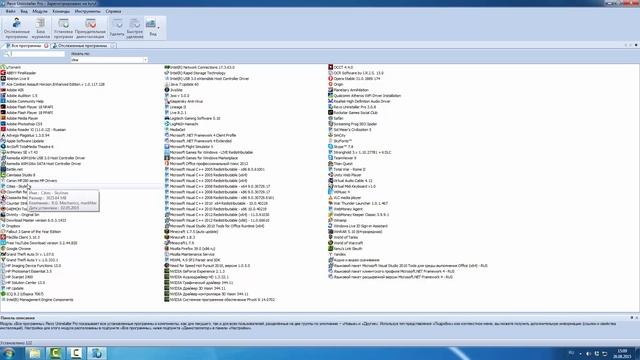The height and width of the screenshot is (360, 640).
Task: Select Planetary Annihilation entry
Action: click(349, 90)
